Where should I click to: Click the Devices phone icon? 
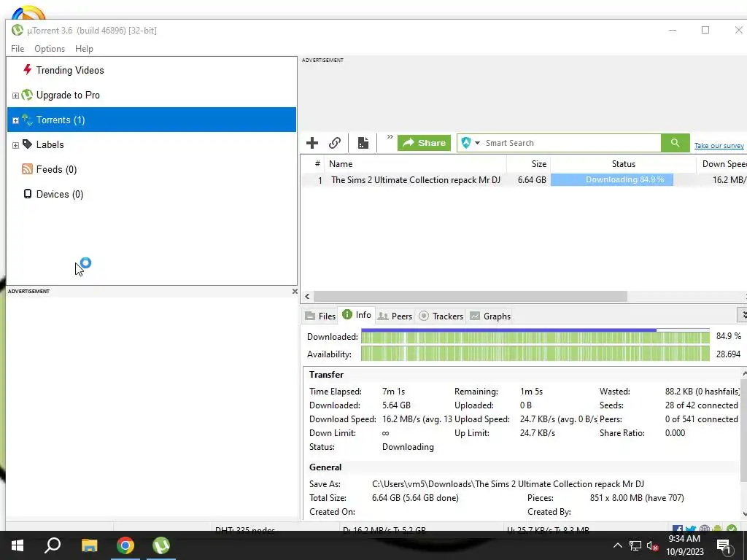pyautogui.click(x=28, y=194)
